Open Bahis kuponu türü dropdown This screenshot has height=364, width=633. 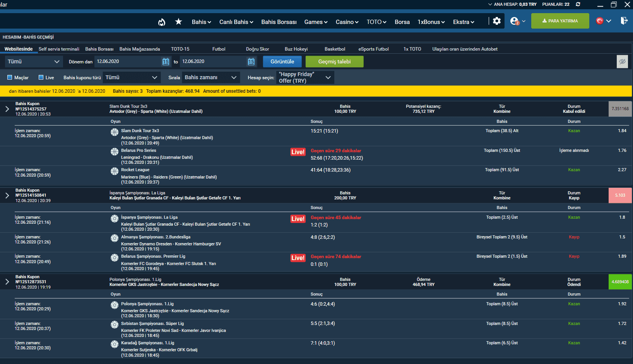[x=132, y=77]
